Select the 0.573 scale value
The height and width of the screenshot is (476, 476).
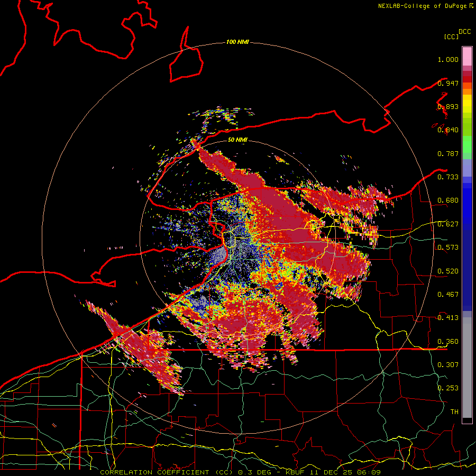point(448,248)
